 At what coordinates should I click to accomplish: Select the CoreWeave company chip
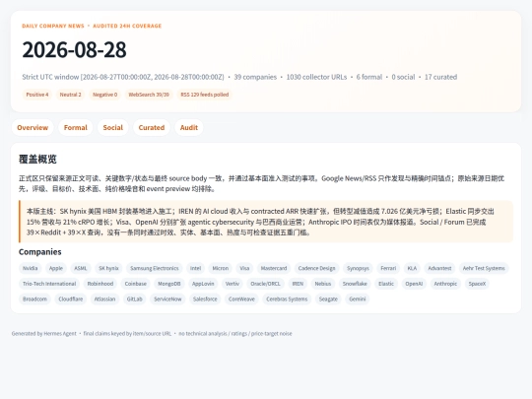pos(241,299)
